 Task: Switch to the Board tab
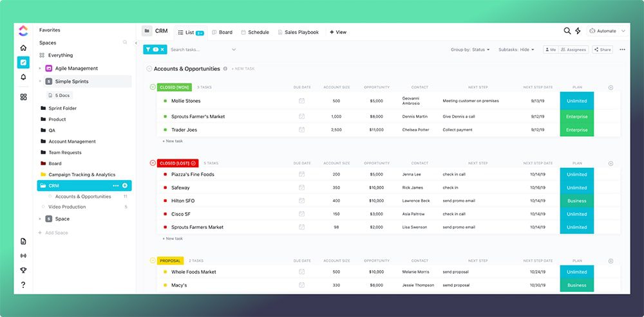(x=222, y=32)
